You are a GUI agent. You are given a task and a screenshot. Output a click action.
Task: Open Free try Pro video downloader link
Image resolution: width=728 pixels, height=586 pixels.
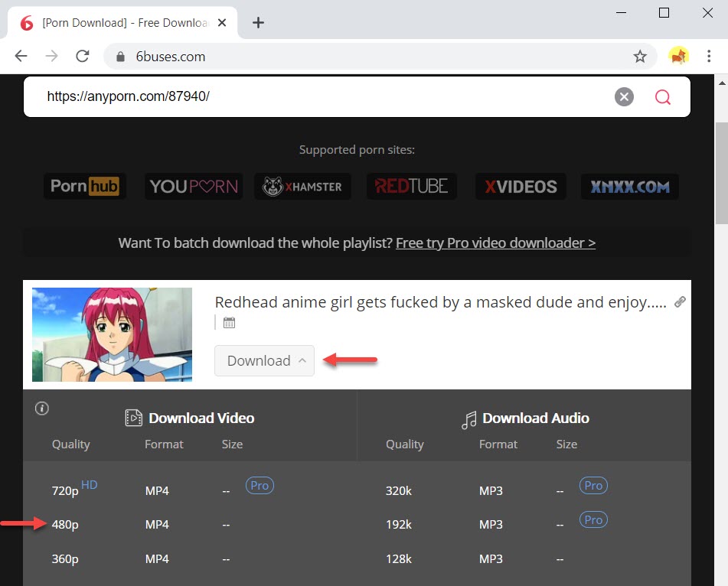pyautogui.click(x=495, y=243)
